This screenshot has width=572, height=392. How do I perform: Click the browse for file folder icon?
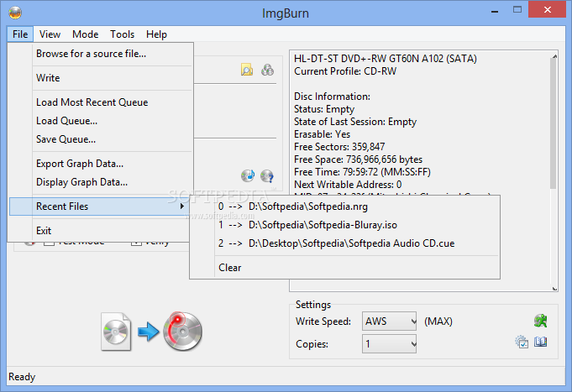247,70
